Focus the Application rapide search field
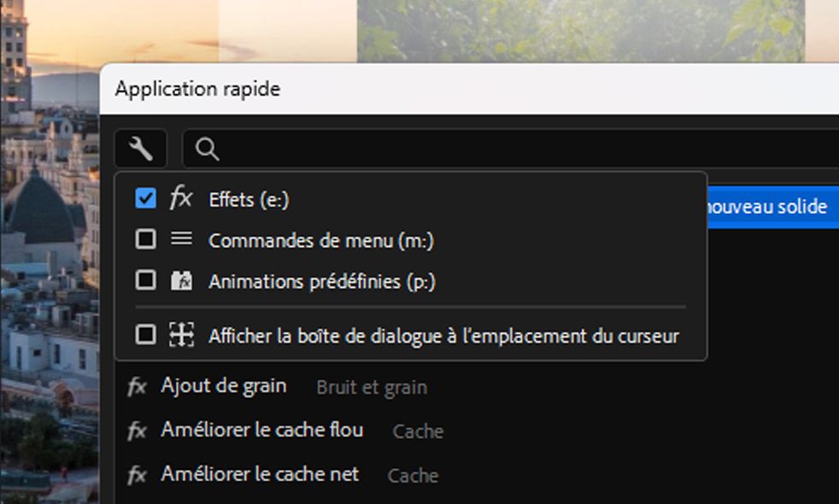Screen dimensions: 839x504 [x=513, y=149]
